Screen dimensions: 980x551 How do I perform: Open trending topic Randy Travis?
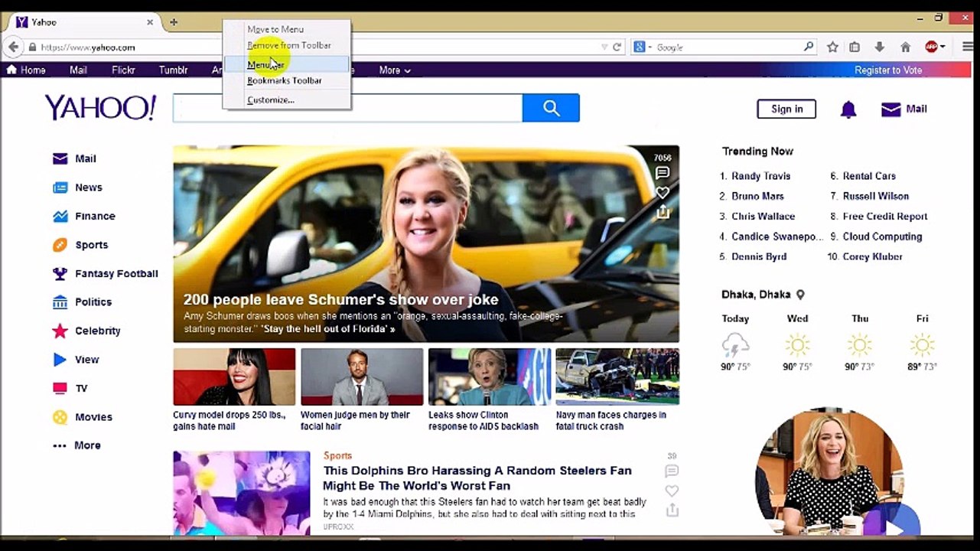760,176
